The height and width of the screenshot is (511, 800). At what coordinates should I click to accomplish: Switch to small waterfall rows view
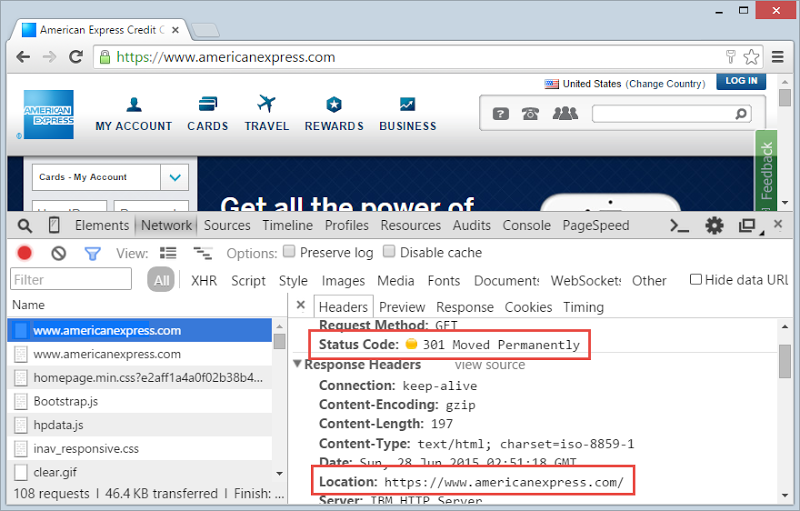203,253
